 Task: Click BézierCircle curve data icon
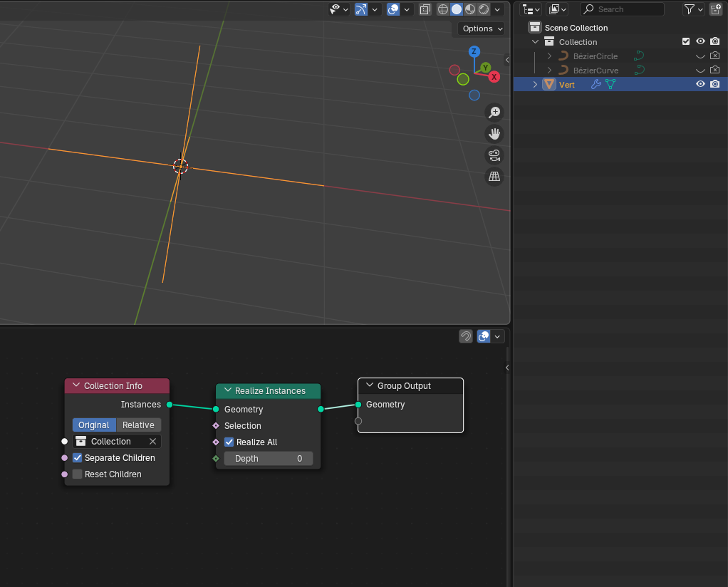point(639,56)
